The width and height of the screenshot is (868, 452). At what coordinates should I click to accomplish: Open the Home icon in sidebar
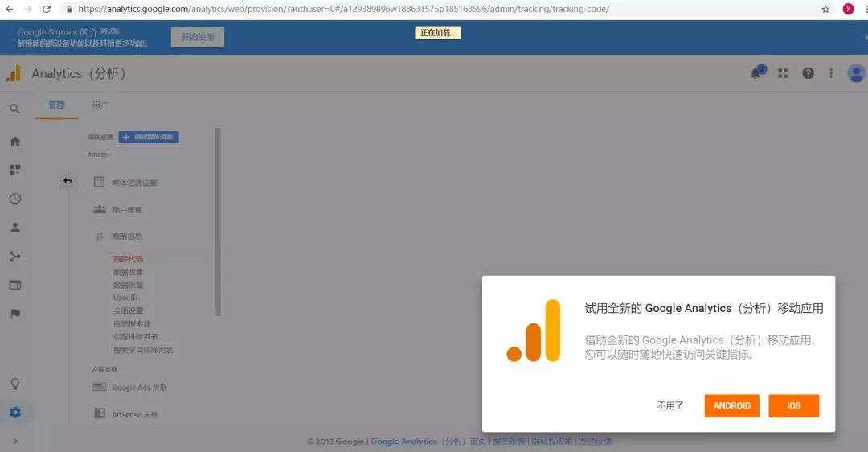[x=15, y=142]
